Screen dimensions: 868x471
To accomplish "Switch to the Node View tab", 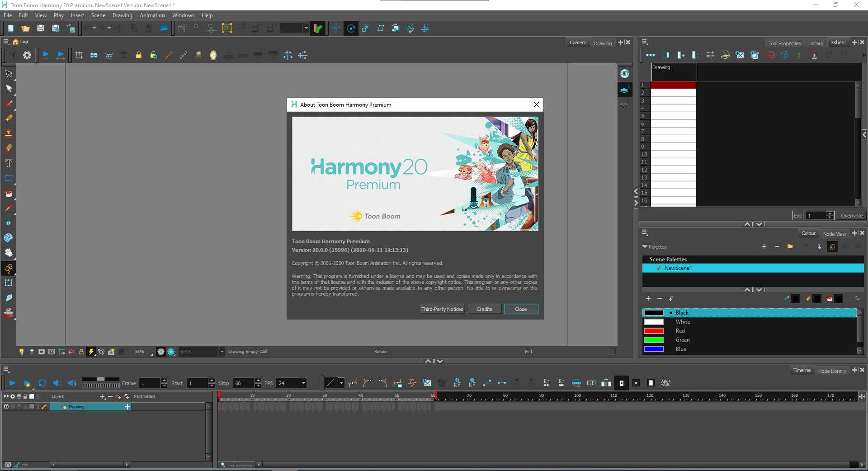I will [x=834, y=234].
